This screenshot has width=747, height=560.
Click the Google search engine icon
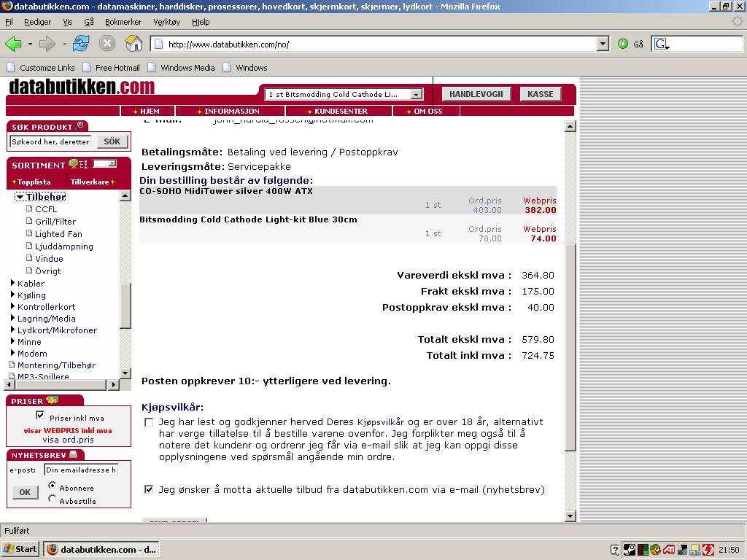coord(661,44)
